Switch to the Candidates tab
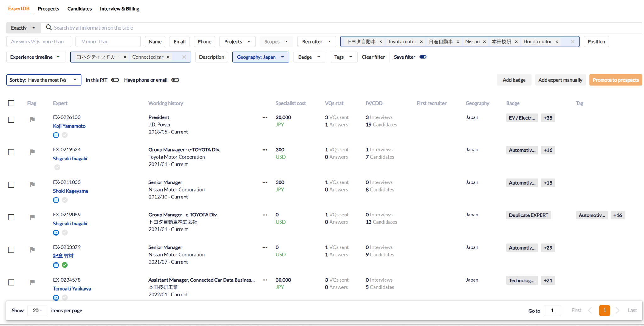 pos(80,9)
